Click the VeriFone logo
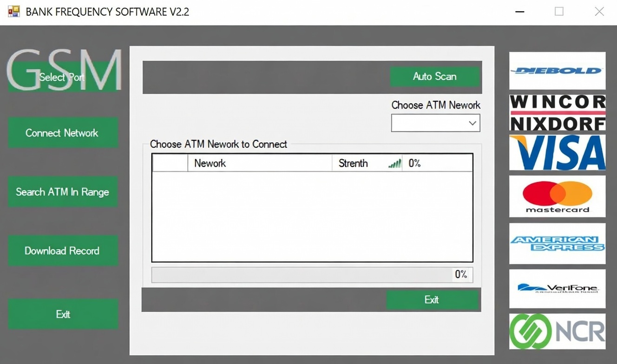The width and height of the screenshot is (617, 364). click(557, 288)
